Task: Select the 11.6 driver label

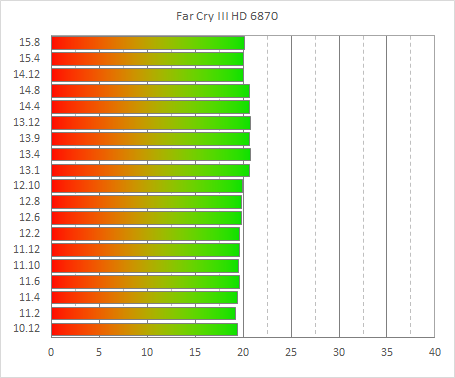Action: point(29,281)
